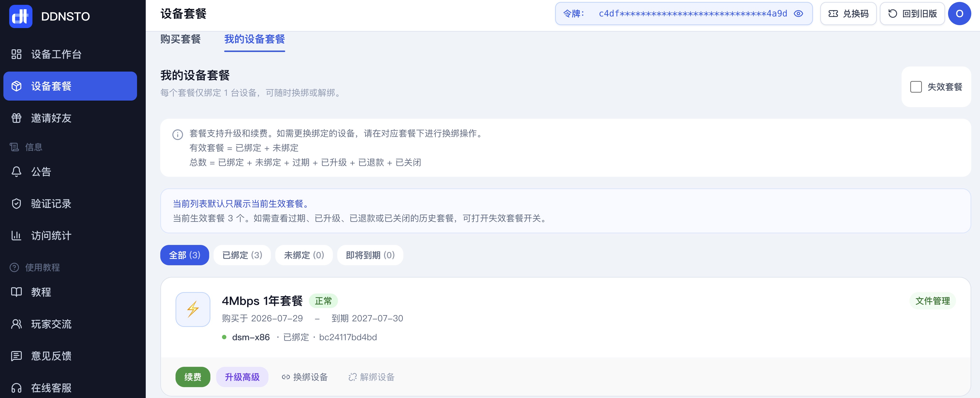Switch to 购买套餐 tab
Screen dimensions: 980x398
181,39
